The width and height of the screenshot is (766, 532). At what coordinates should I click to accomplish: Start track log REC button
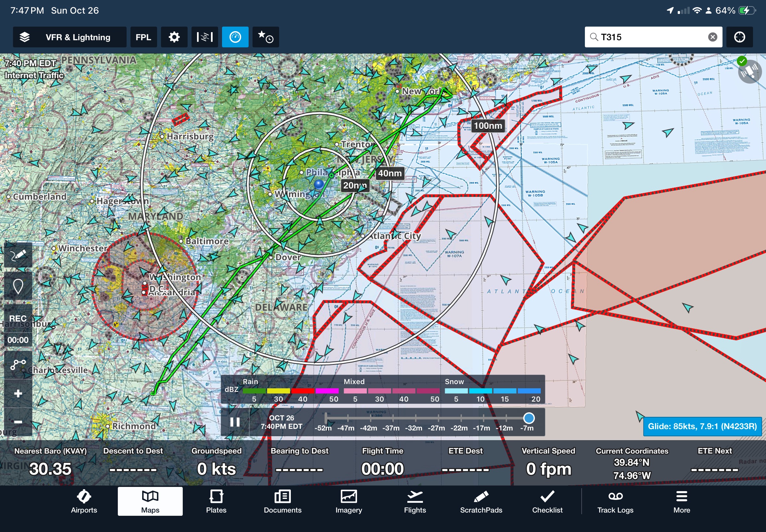tap(18, 318)
